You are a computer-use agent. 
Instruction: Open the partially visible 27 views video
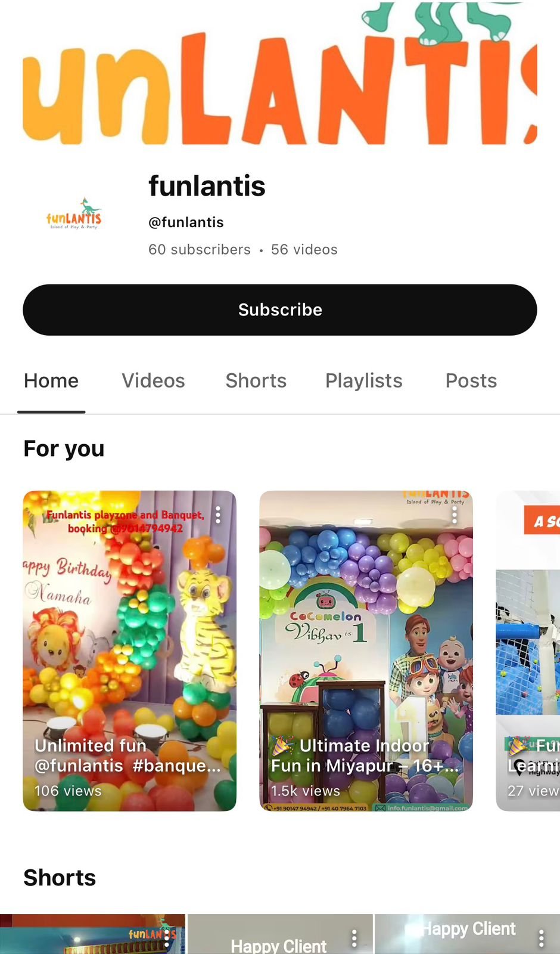point(528,651)
